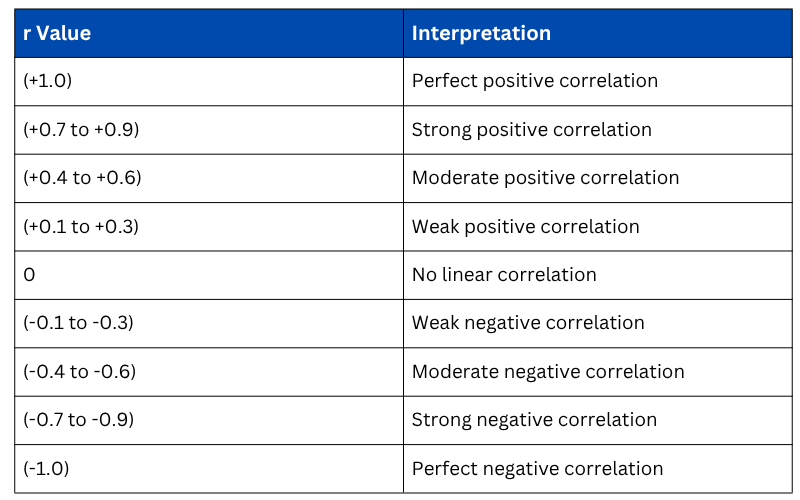
Task: Click "Moderate negative correlation" cell
Action: click(548, 372)
